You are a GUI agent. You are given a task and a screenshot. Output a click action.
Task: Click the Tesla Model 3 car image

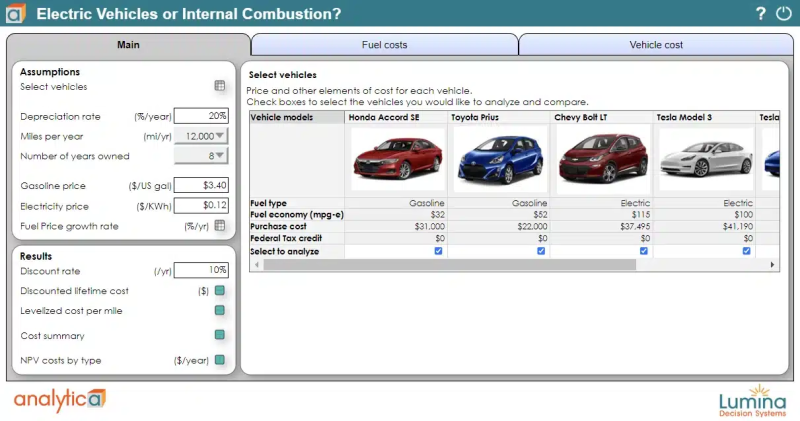706,159
